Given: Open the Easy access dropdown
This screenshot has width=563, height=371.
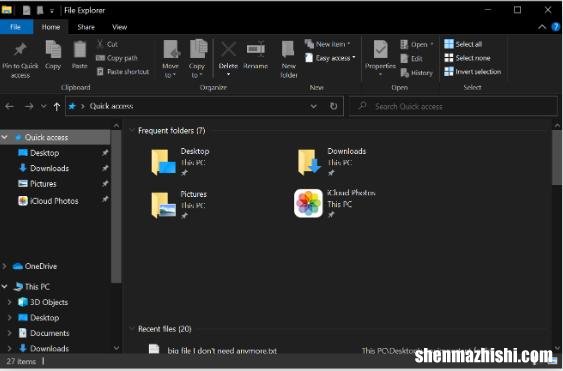Looking at the screenshot, I should [330, 58].
